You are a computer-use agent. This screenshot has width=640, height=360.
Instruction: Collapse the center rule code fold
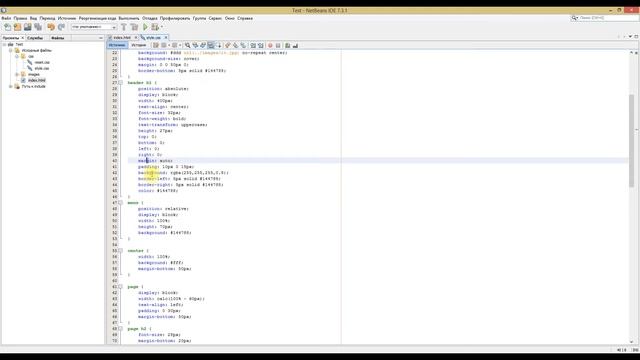[120, 251]
